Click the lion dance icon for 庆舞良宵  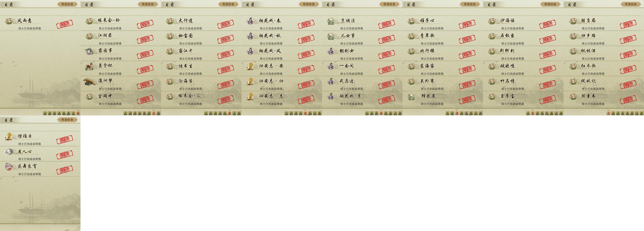pos(9,167)
